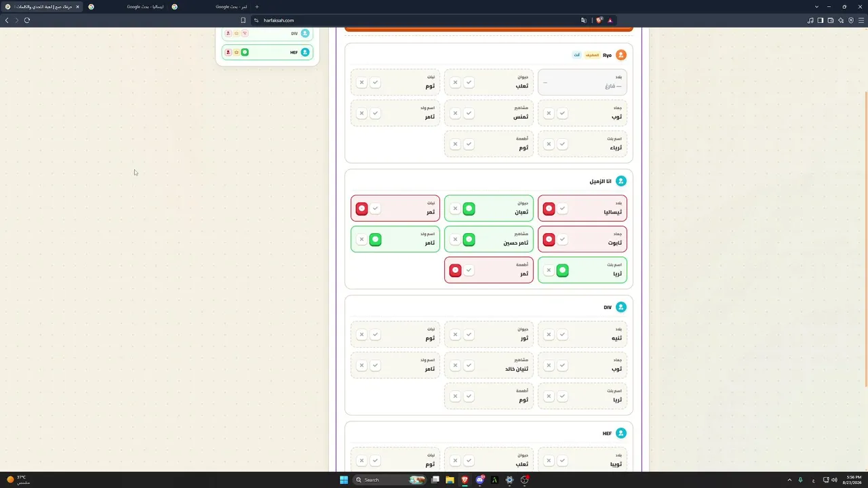Viewport: 868px width, 488px height.
Task: Toggle red reject on انا الزميل's plant ثمر
Action: (x=362, y=209)
